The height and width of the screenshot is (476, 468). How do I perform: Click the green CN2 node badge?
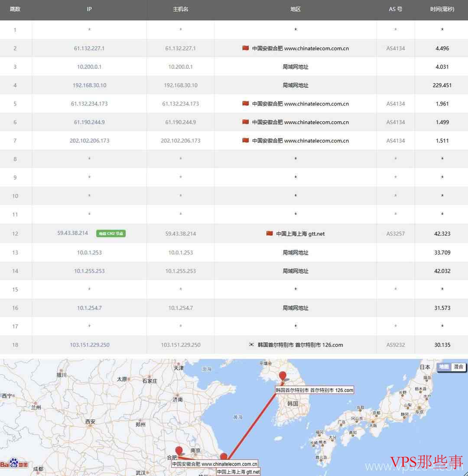click(x=111, y=233)
